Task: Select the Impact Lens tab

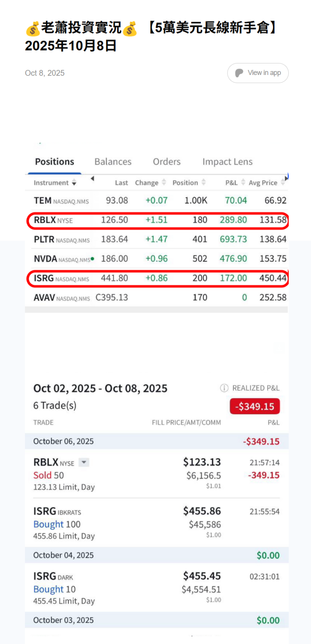Action: tap(227, 162)
